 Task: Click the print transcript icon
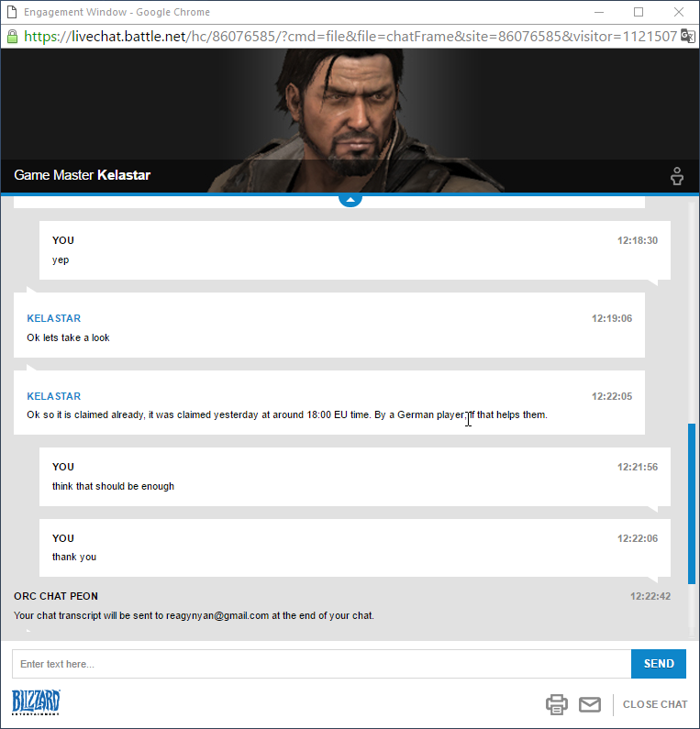tap(556, 704)
